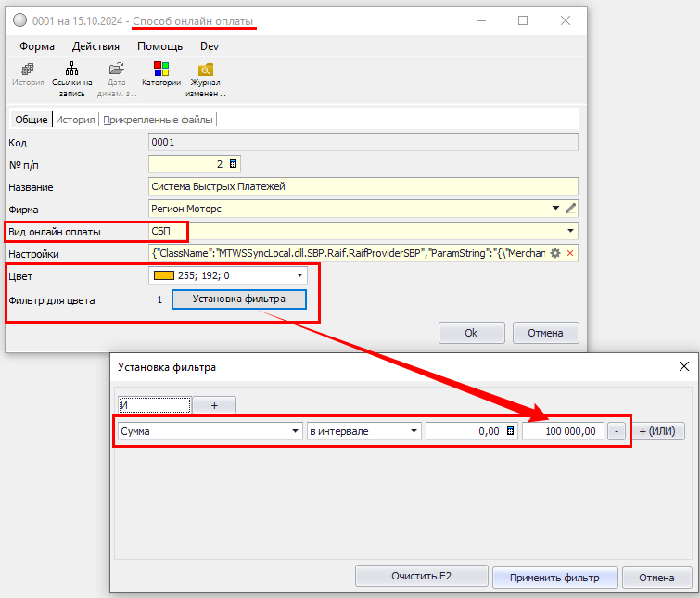The width and height of the screenshot is (700, 598).
Task: Open calculator icon in 0,00 filter value
Action: click(510, 431)
